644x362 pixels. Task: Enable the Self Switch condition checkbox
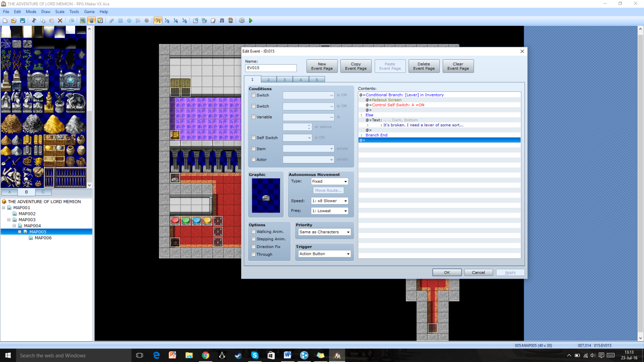click(253, 138)
